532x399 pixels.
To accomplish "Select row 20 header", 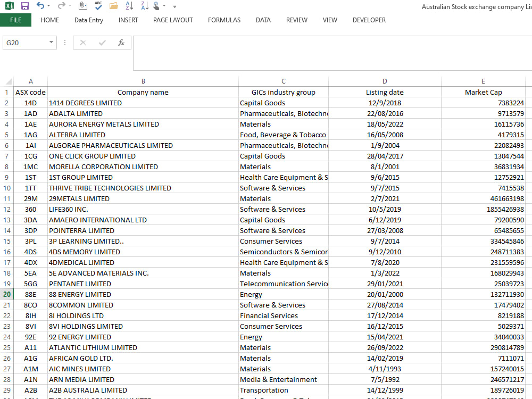I will (x=7, y=294).
